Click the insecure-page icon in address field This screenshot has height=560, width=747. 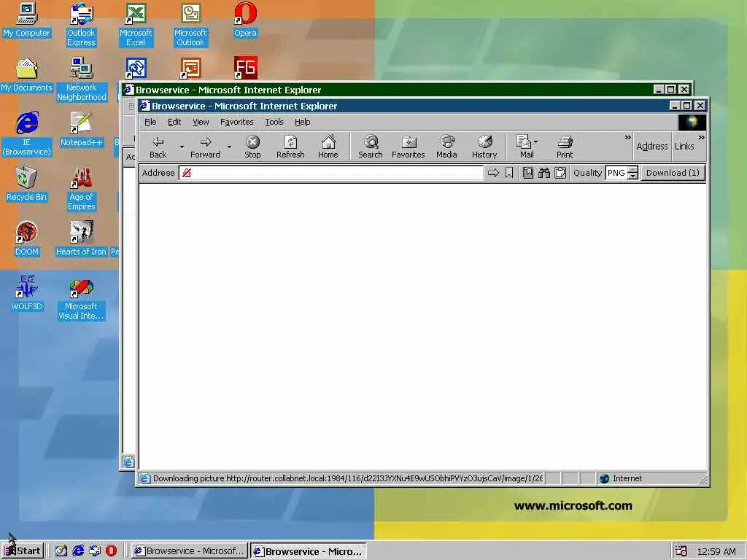[x=187, y=173]
